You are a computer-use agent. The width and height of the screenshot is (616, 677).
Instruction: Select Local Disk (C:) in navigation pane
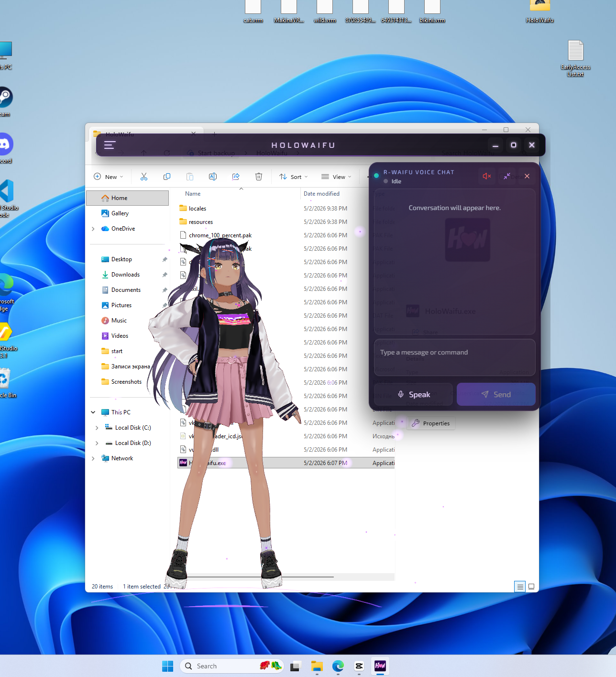(x=132, y=428)
